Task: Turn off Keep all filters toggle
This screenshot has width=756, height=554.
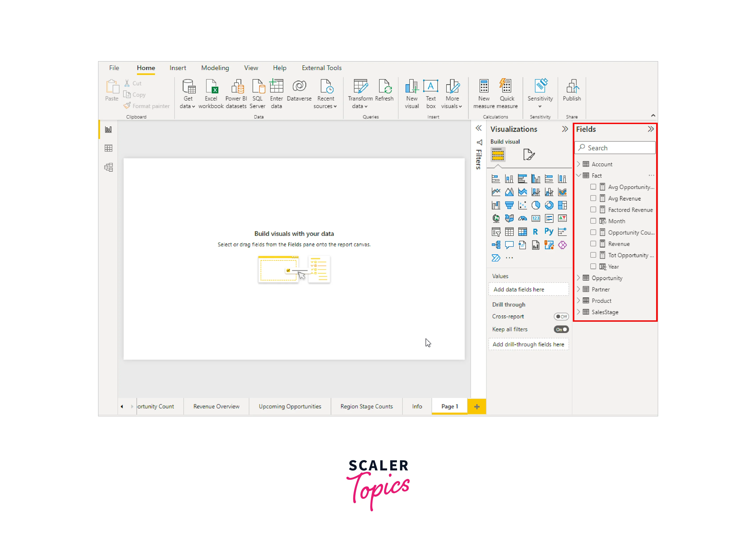Action: [x=561, y=330]
